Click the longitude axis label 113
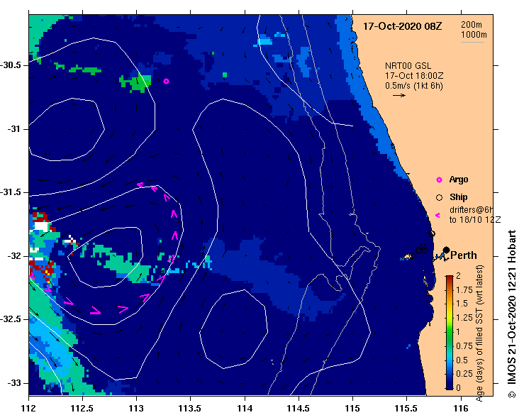The height and width of the screenshot is (420, 524). click(136, 409)
